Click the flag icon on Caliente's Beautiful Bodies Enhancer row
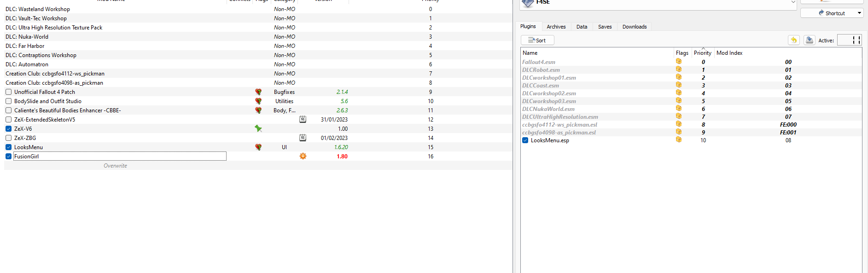Viewport: 868px width, 273px height. click(258, 110)
